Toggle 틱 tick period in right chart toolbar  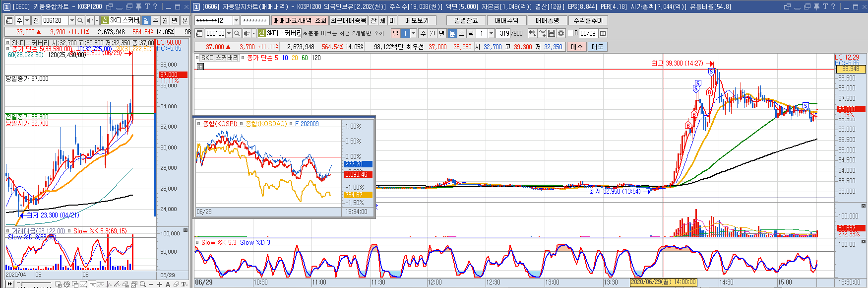coord(471,33)
